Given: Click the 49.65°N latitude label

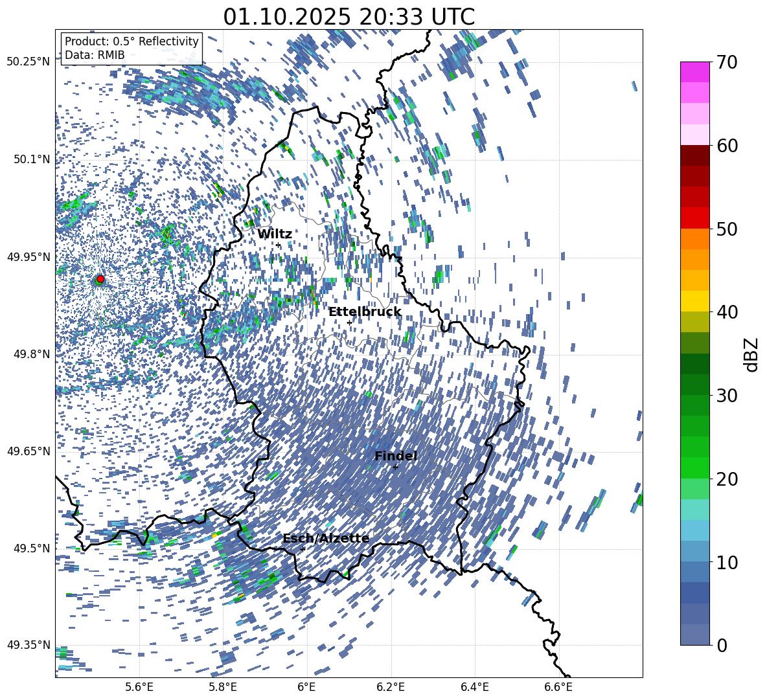Looking at the screenshot, I should pos(29,451).
